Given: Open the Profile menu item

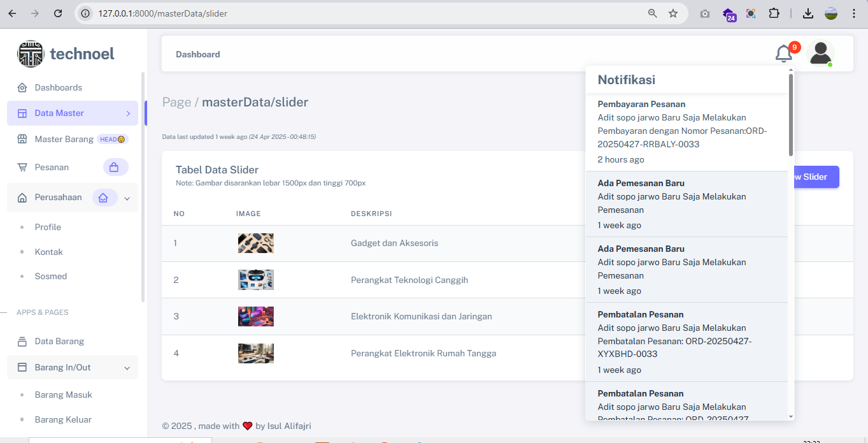Looking at the screenshot, I should coord(48,227).
